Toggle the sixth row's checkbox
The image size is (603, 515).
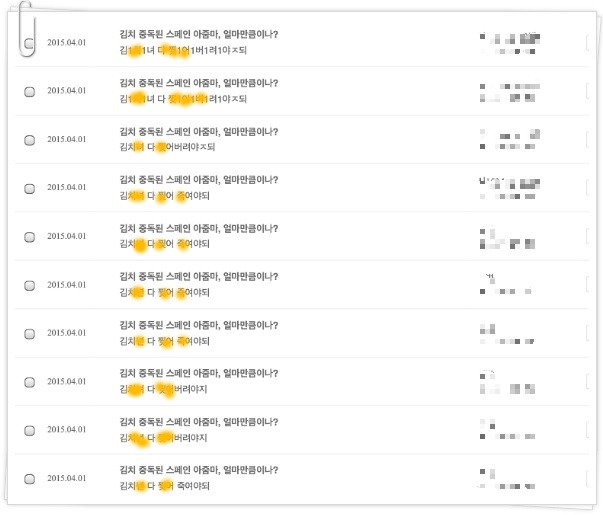click(x=30, y=285)
